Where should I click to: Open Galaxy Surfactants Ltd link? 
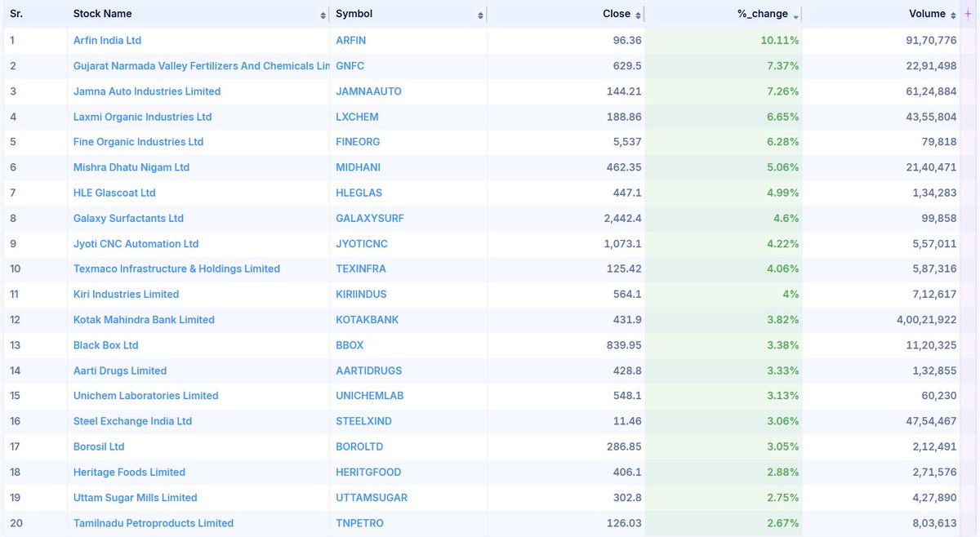(x=128, y=219)
